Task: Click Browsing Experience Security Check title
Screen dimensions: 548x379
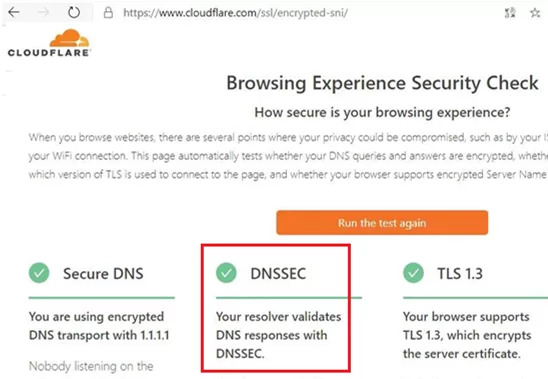Action: pos(382,83)
